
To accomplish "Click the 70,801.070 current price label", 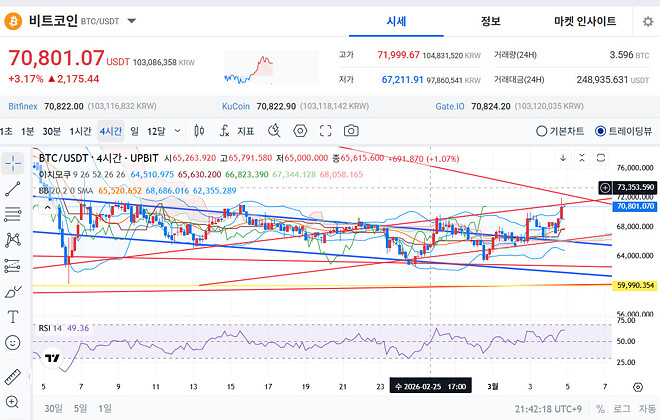I will (635, 206).
